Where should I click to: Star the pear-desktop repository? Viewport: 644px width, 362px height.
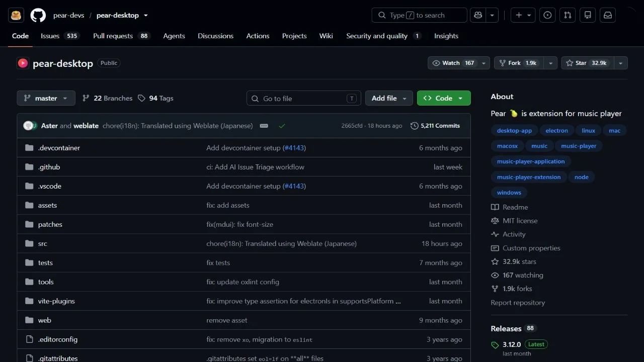[588, 63]
